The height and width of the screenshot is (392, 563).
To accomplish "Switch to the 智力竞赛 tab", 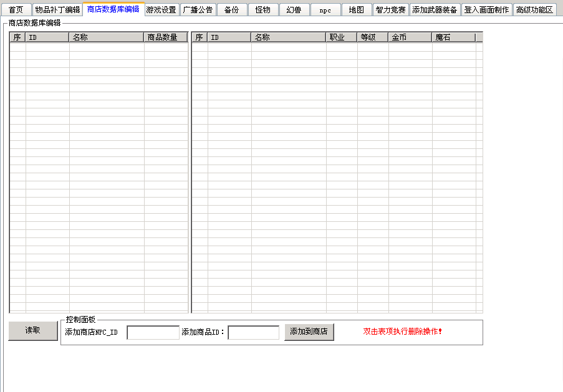I will point(391,10).
